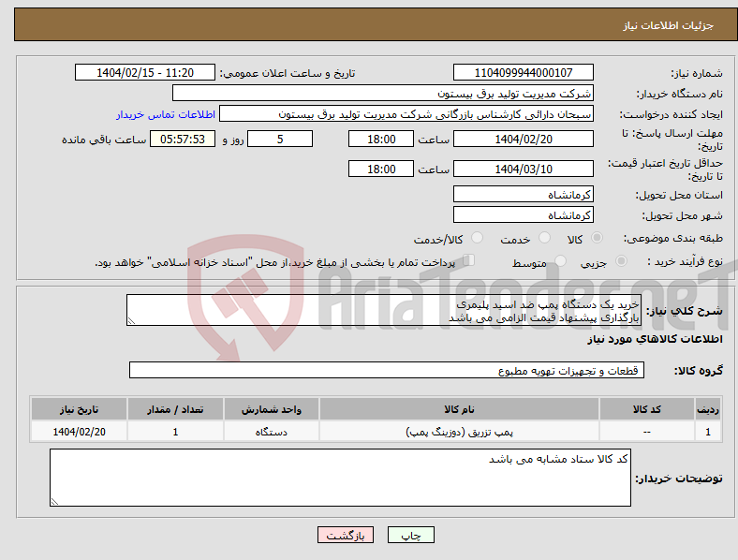Click the واحد شمارش column header

pos(271,409)
